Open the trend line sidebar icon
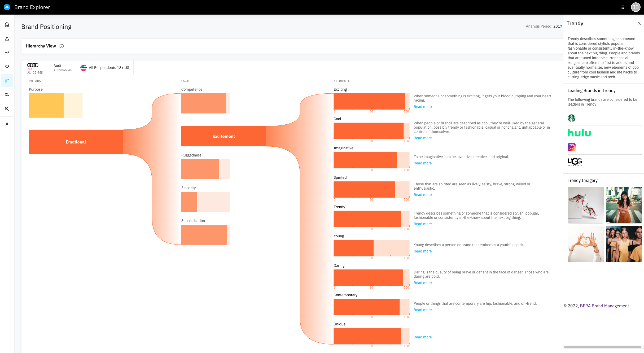This screenshot has height=353, width=644. [7, 53]
